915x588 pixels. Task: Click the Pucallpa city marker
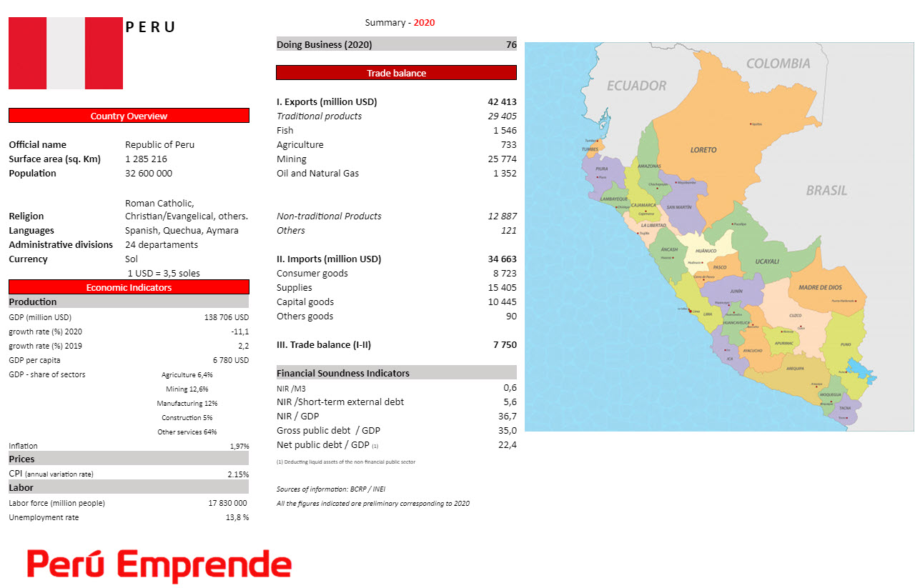(x=733, y=224)
